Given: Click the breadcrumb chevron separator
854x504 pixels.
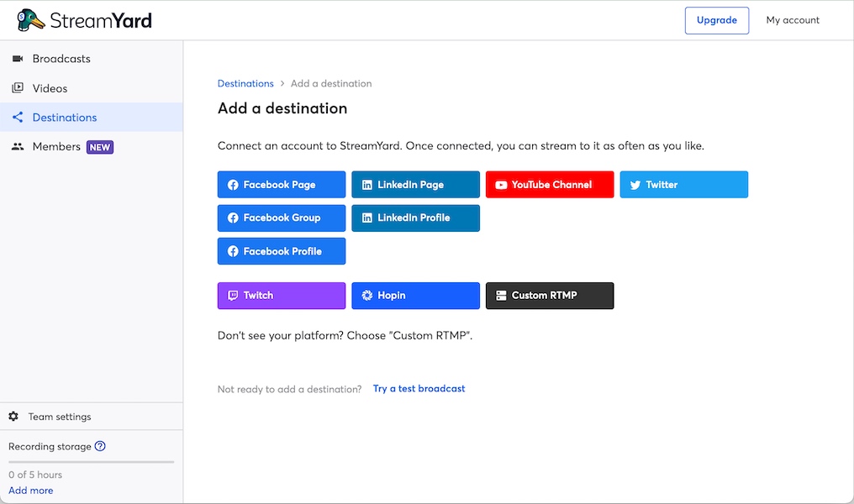Looking at the screenshot, I should tap(282, 83).
